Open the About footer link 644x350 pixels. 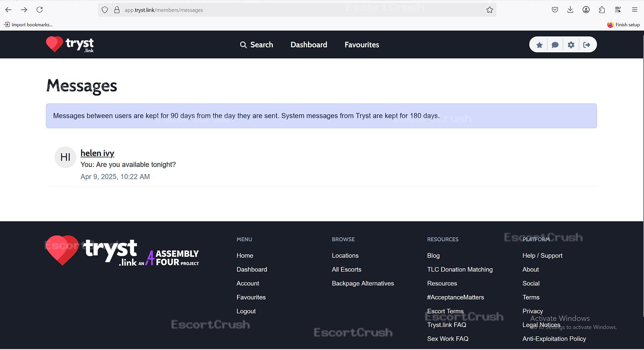(530, 269)
